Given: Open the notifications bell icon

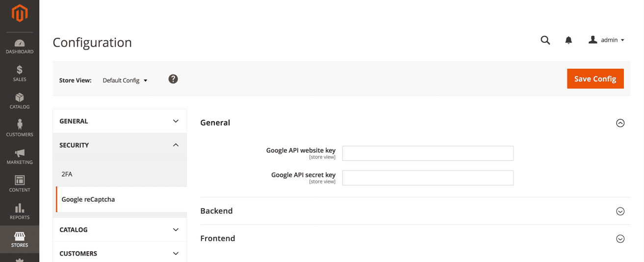Looking at the screenshot, I should point(568,40).
